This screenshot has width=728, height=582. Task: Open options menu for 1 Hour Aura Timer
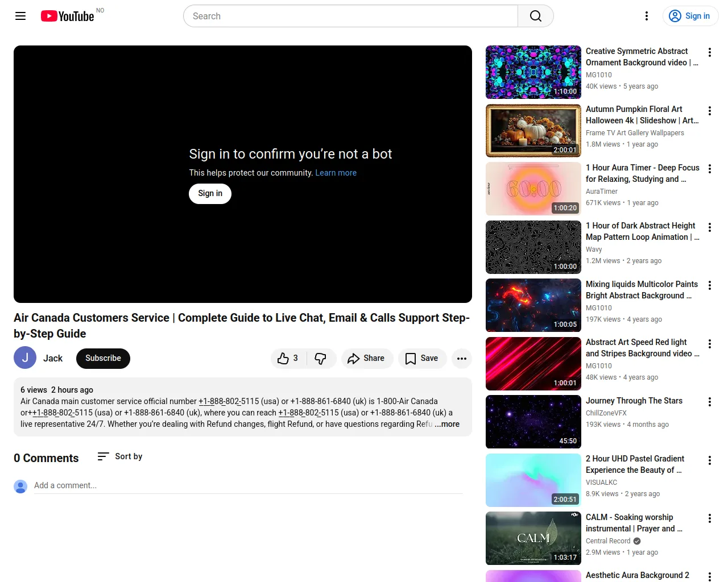click(x=710, y=169)
